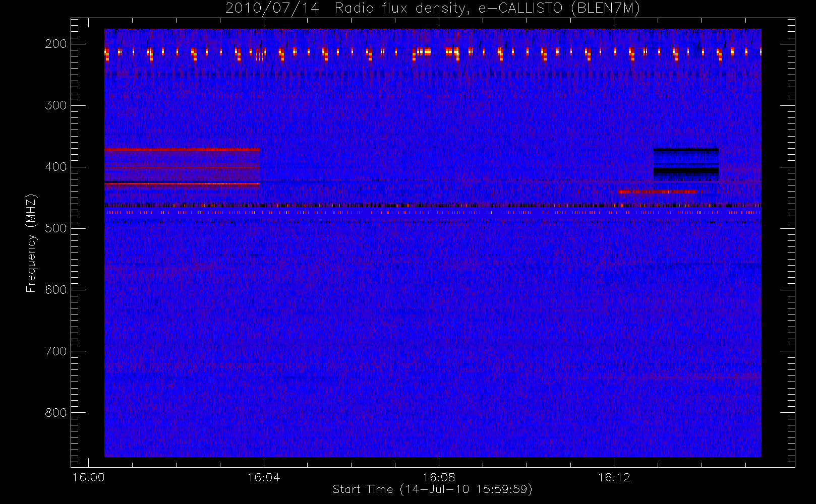
Task: Click the 'Frequency (MHZ)' axis label
Action: click(x=31, y=243)
